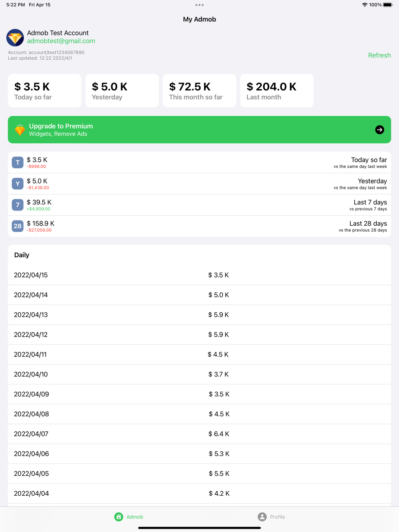This screenshot has width=399, height=532.
Task: Tap the arrow icon on the Premium banner
Action: tap(379, 130)
